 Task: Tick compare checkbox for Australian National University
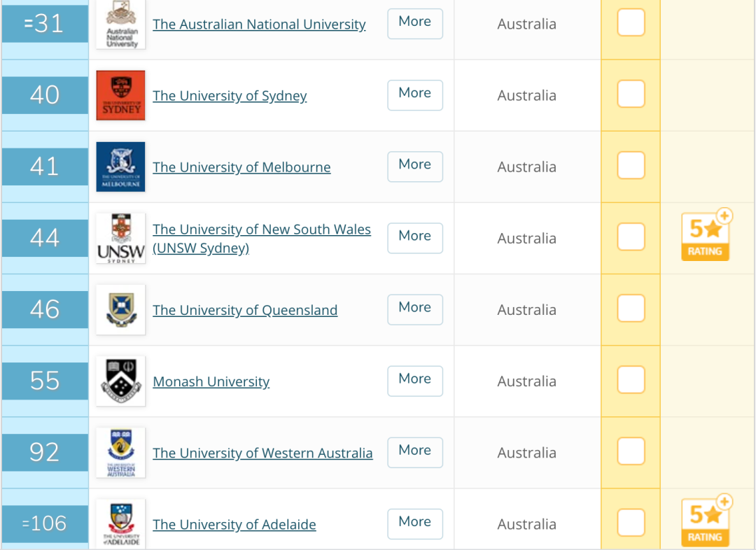[x=631, y=22]
